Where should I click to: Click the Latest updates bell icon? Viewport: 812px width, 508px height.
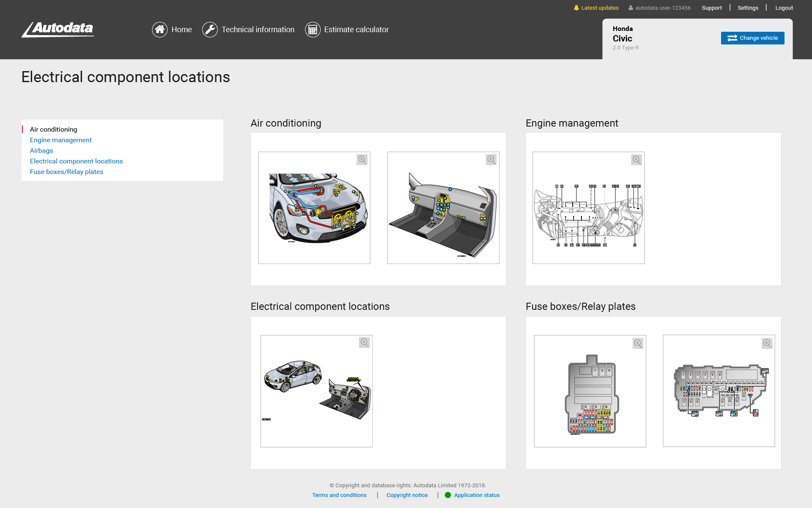(x=576, y=8)
